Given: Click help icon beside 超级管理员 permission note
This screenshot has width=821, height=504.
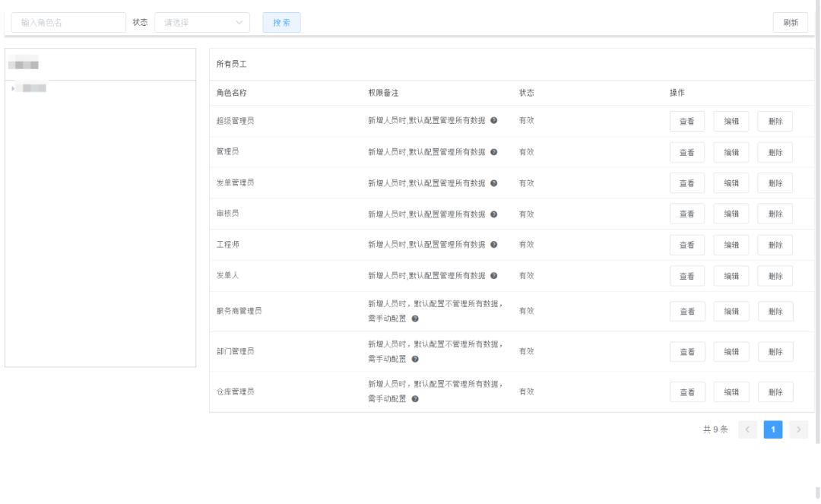Looking at the screenshot, I should pyautogui.click(x=493, y=121).
